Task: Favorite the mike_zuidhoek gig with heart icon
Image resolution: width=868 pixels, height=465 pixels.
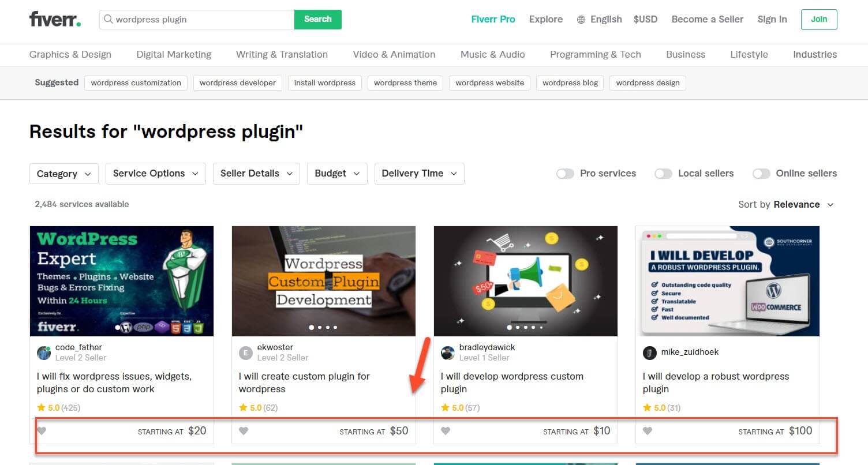Action: click(x=648, y=430)
